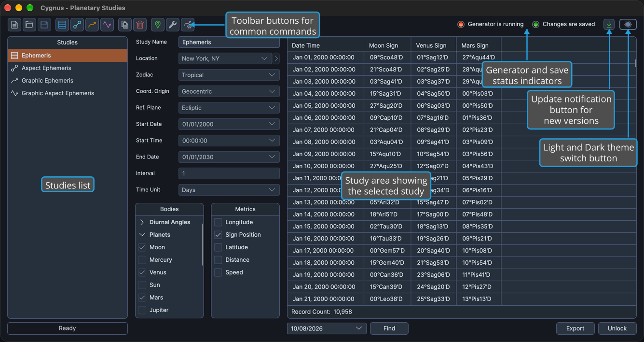Click the Bodies list scrollbar
The image size is (644, 342).
coord(202,244)
